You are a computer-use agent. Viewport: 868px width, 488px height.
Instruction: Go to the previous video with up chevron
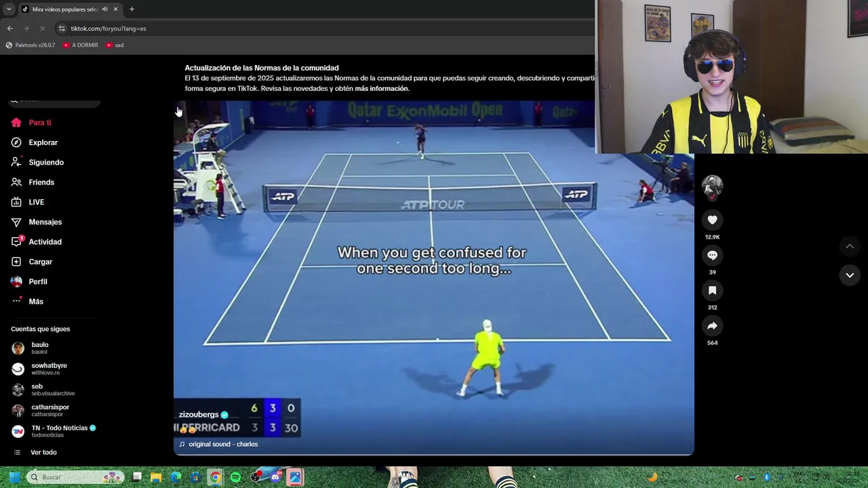click(850, 246)
